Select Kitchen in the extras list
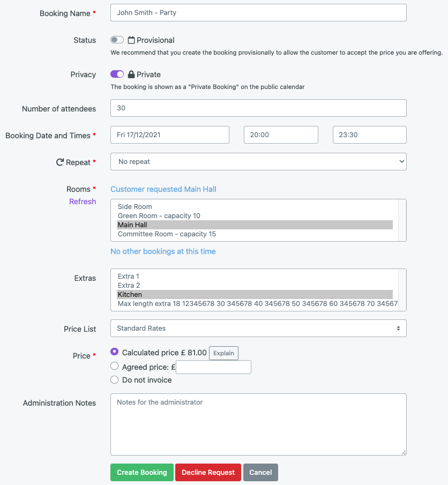This screenshot has height=485, width=448. (255, 294)
